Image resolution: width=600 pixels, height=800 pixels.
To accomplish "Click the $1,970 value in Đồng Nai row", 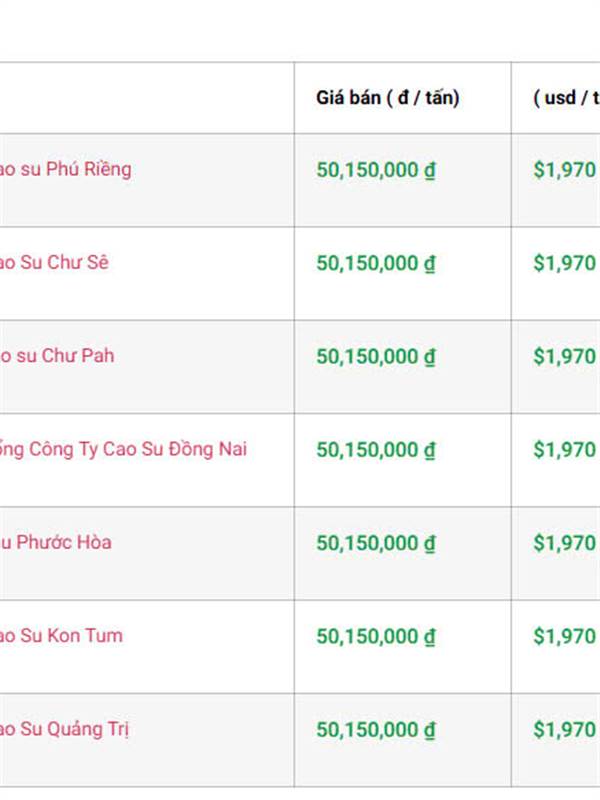I will click(x=565, y=450).
